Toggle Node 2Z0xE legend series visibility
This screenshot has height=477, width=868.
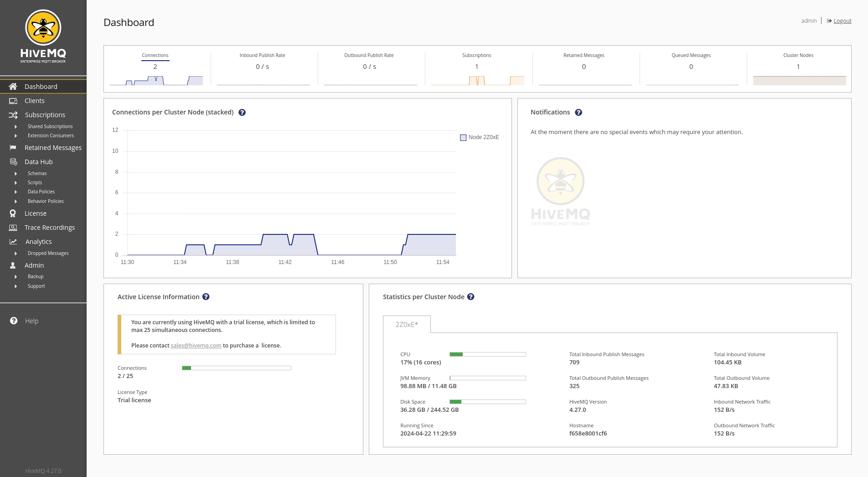click(463, 138)
